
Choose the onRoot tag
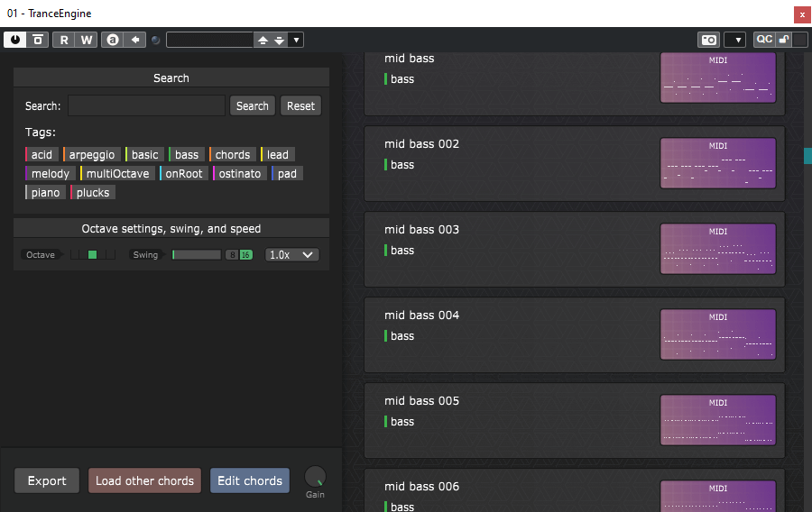click(184, 174)
